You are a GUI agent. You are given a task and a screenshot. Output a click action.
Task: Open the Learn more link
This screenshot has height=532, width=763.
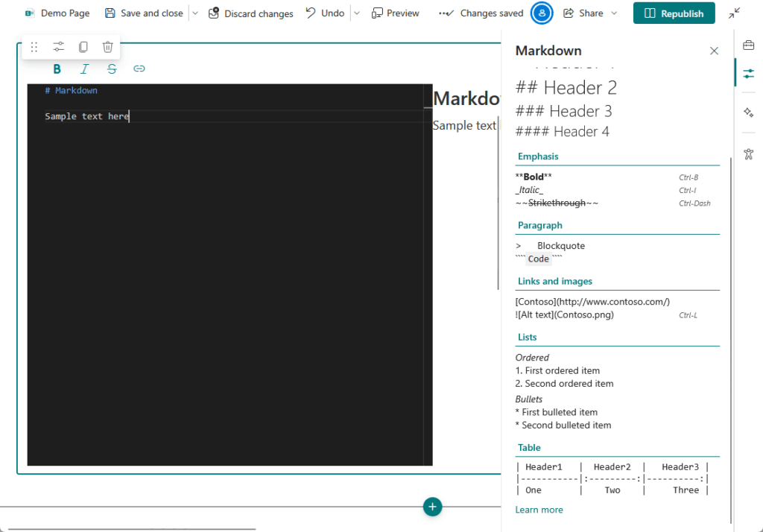coord(539,510)
